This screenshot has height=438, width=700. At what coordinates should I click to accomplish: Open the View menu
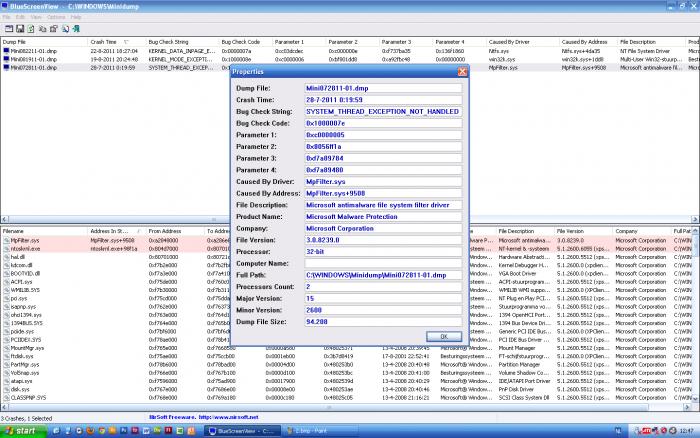[36, 17]
